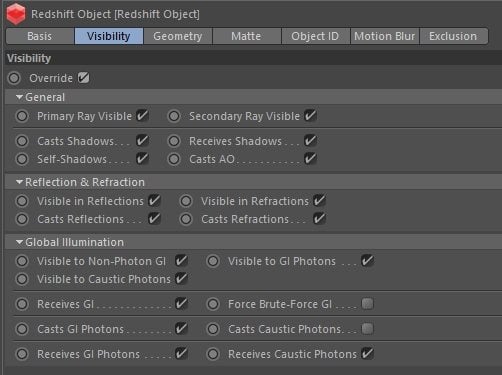Collapse the Global Illumination section

click(x=19, y=242)
